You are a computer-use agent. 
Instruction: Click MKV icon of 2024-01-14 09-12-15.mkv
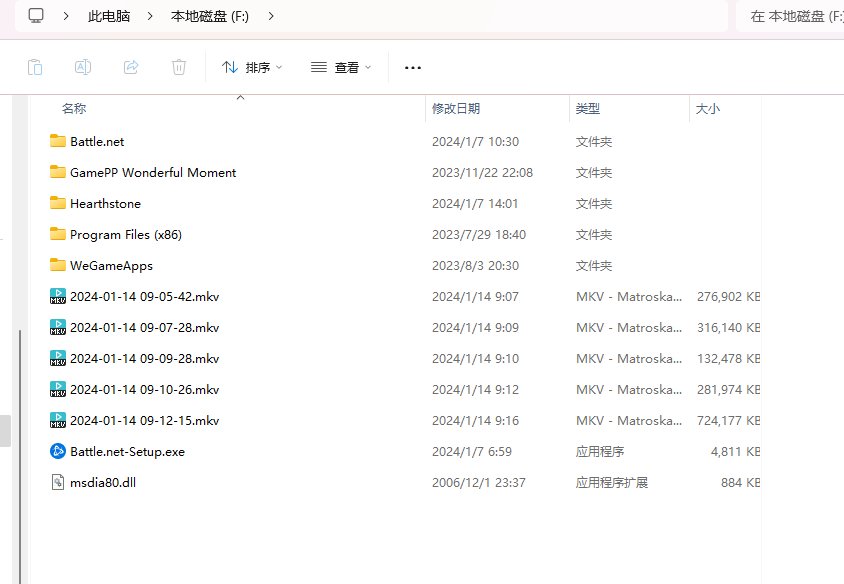point(58,420)
